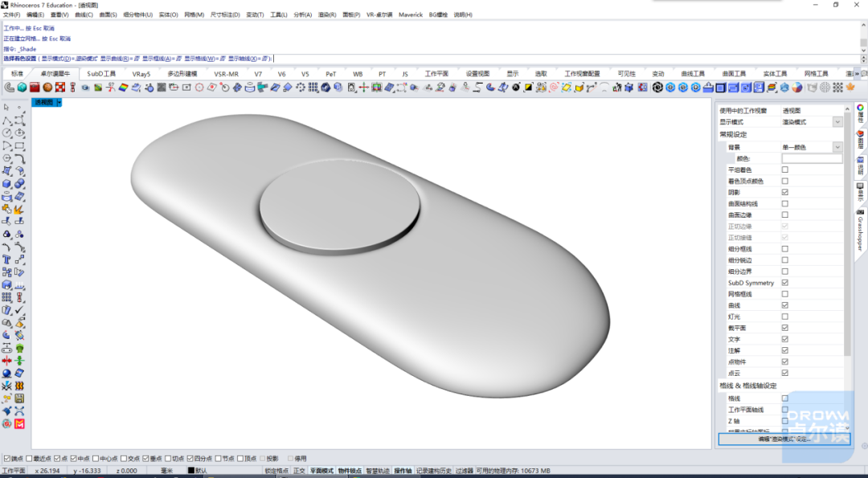Screen dimensions: 868x478
Task: Open the 曲面(S) menu
Action: pos(108,15)
